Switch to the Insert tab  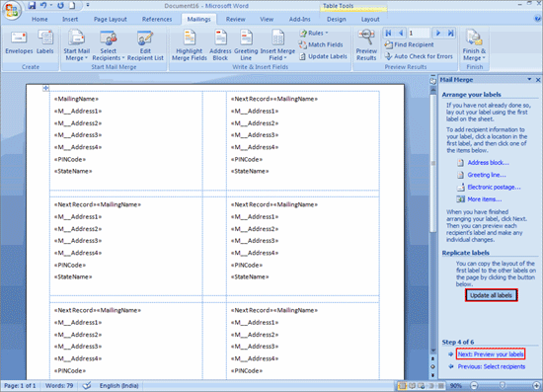(x=70, y=20)
